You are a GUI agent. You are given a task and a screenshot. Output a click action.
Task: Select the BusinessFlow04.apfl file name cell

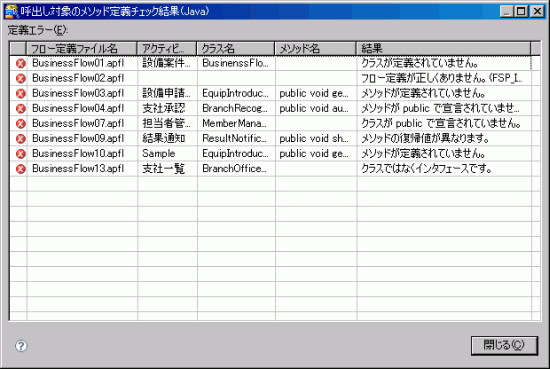click(x=82, y=109)
